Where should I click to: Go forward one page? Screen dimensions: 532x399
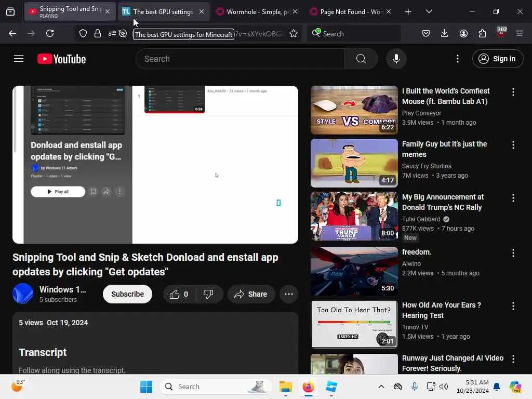click(31, 33)
